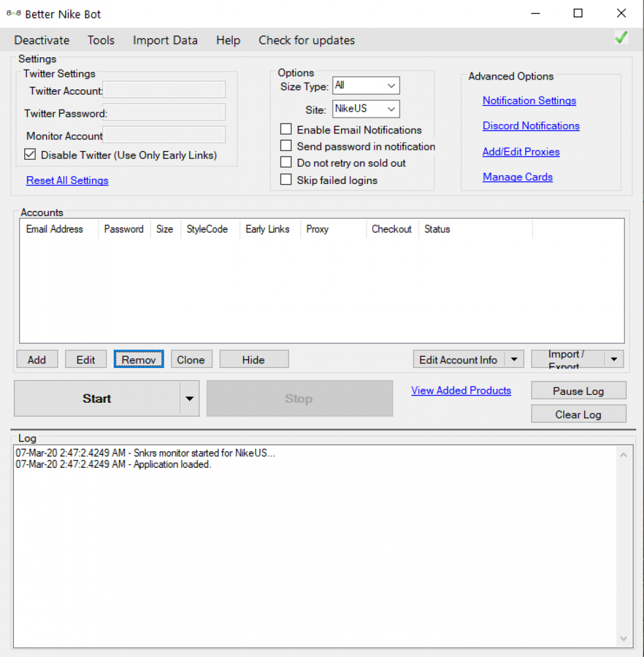Click the Edit Account Info button
The image size is (644, 657).
click(x=459, y=359)
